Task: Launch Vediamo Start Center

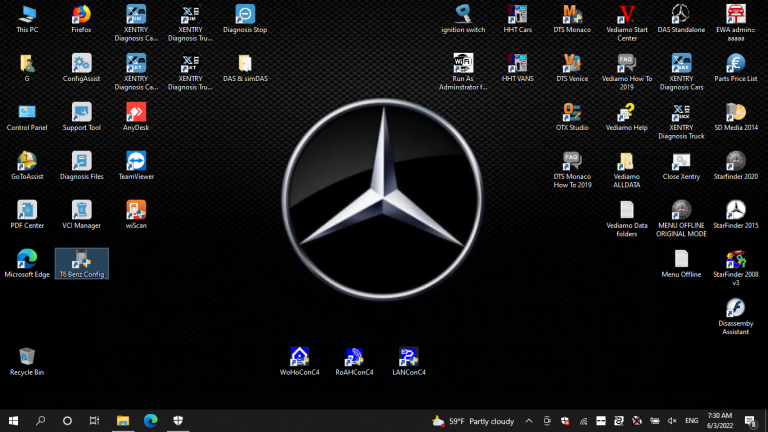Action: coord(626,23)
